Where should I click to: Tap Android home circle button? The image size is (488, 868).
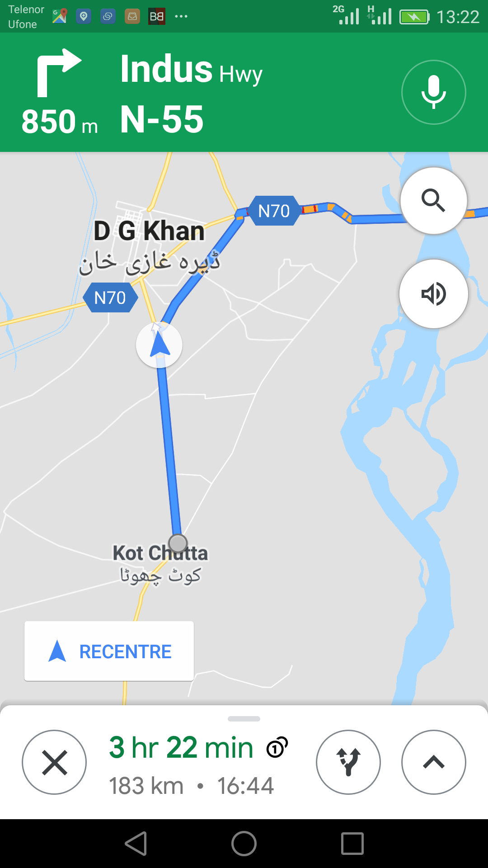click(244, 844)
